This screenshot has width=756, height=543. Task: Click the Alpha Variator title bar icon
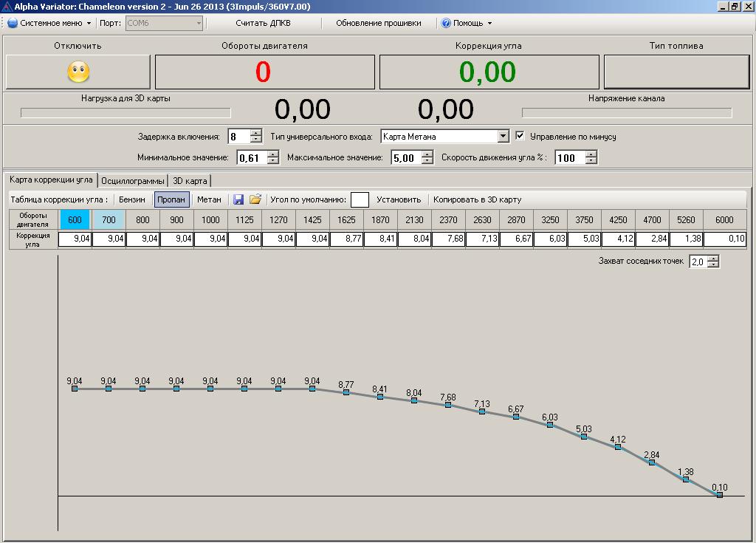point(7,7)
